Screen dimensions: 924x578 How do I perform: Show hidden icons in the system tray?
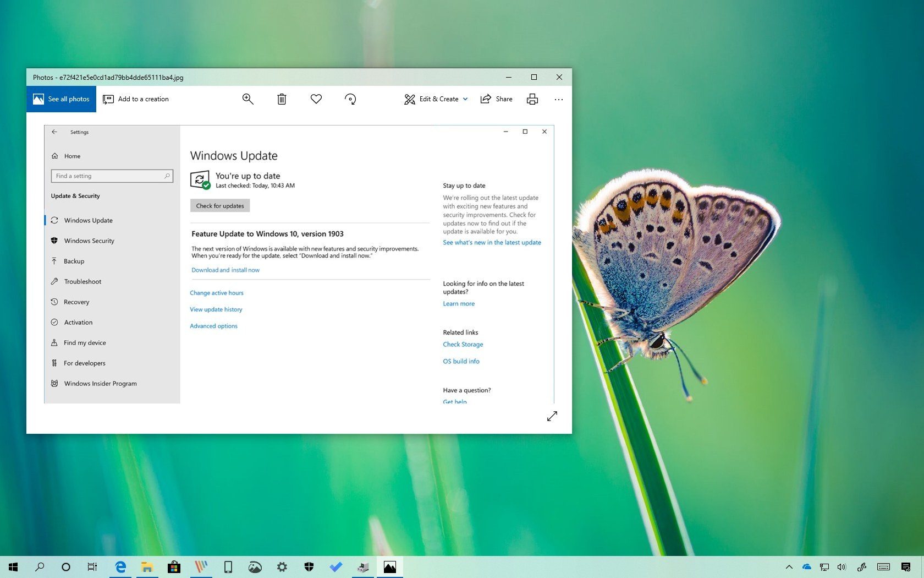coord(789,567)
